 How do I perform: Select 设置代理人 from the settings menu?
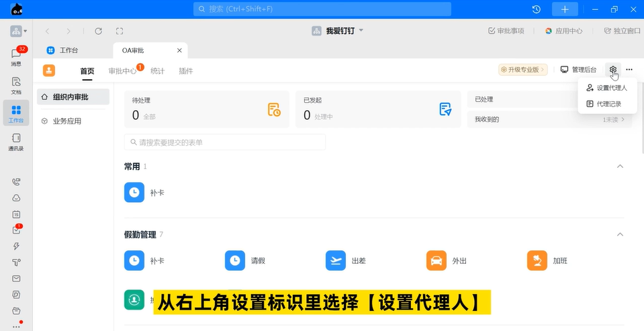coord(606,88)
